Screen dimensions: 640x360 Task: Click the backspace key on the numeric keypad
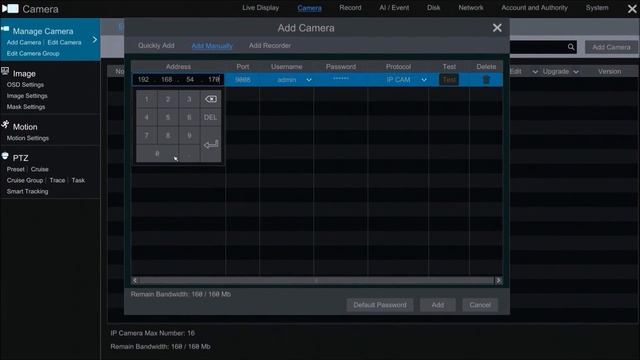211,99
